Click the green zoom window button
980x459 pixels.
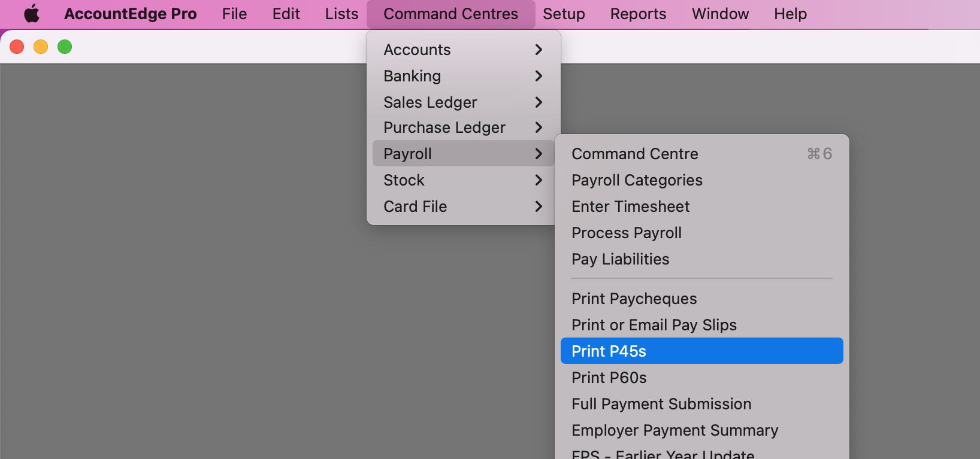65,47
